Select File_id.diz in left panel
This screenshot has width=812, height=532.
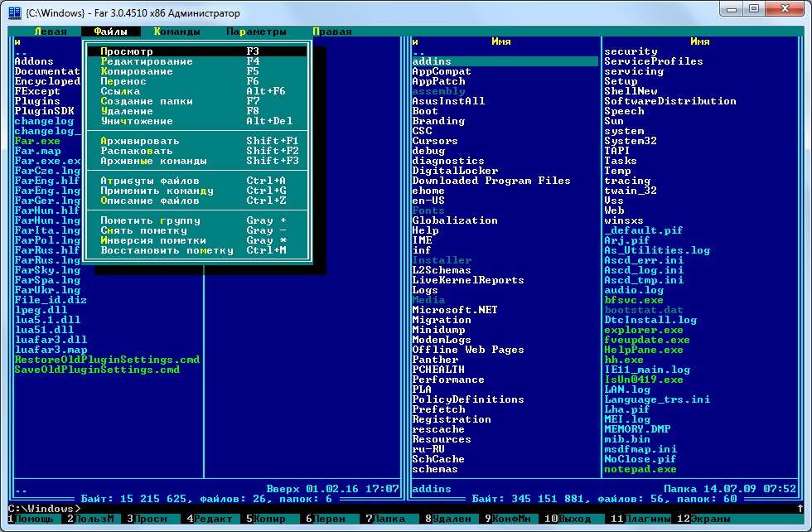[51, 300]
